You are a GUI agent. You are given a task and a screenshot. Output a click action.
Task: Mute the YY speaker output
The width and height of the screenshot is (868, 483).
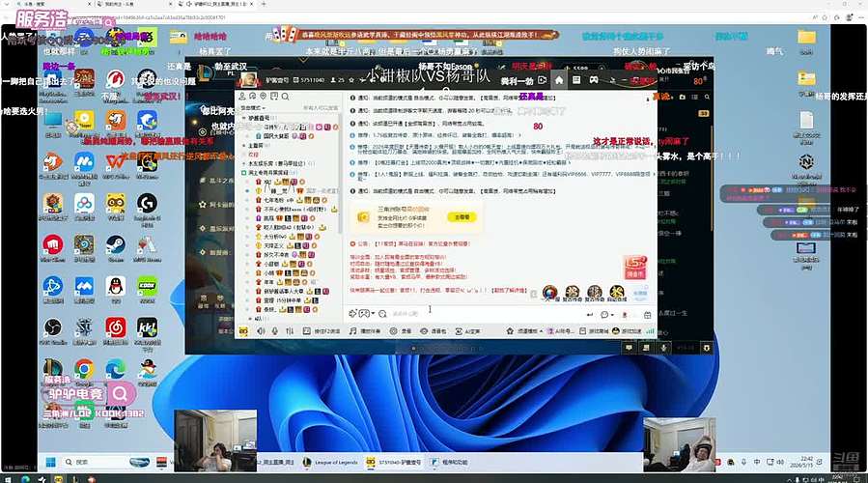pyautogui.click(x=261, y=330)
